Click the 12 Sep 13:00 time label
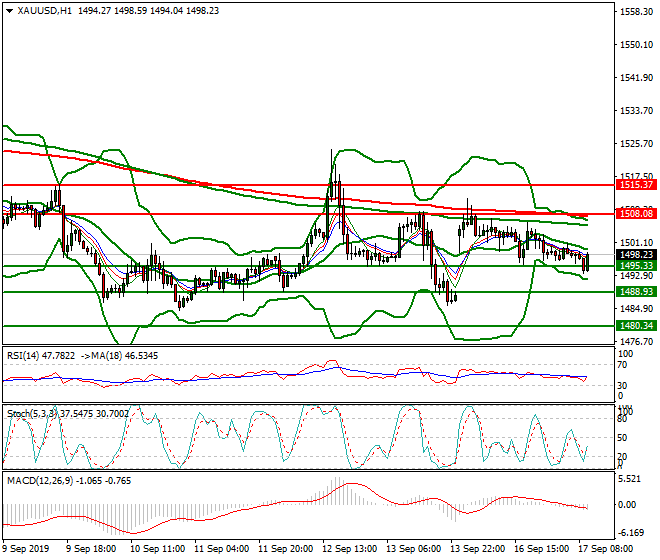 [x=349, y=549]
